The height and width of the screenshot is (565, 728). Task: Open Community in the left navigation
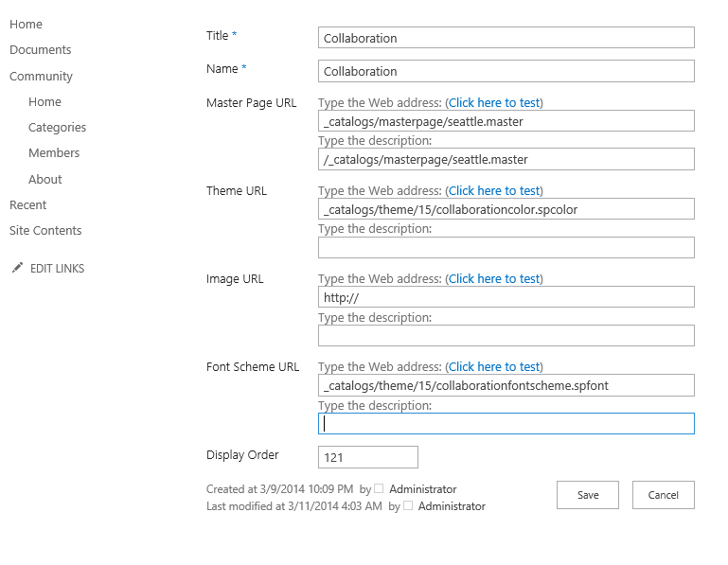click(x=41, y=76)
